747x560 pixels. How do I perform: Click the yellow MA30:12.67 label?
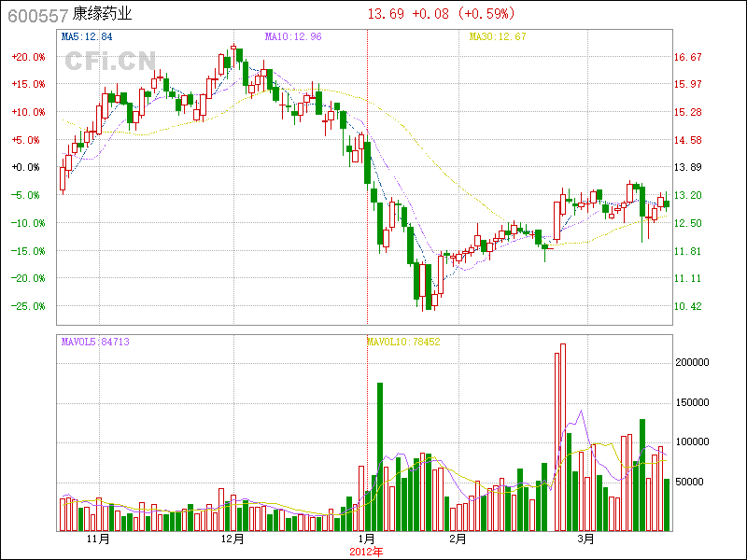click(498, 36)
